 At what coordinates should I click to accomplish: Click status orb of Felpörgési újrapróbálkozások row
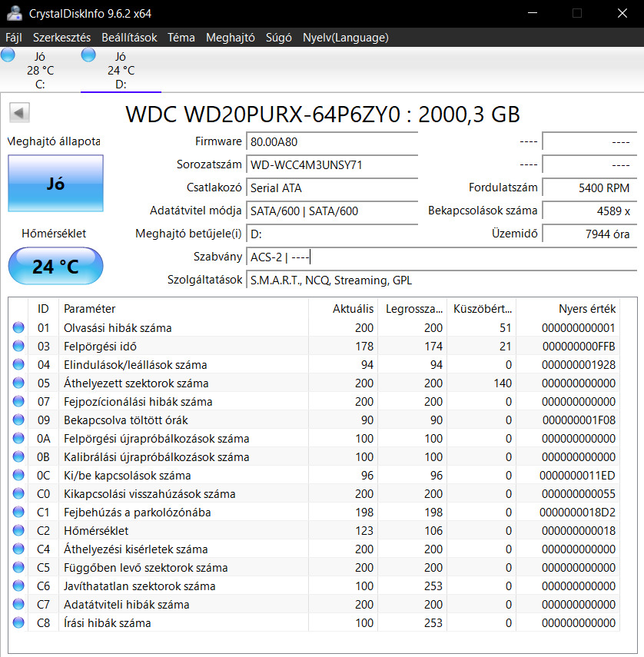click(x=18, y=438)
